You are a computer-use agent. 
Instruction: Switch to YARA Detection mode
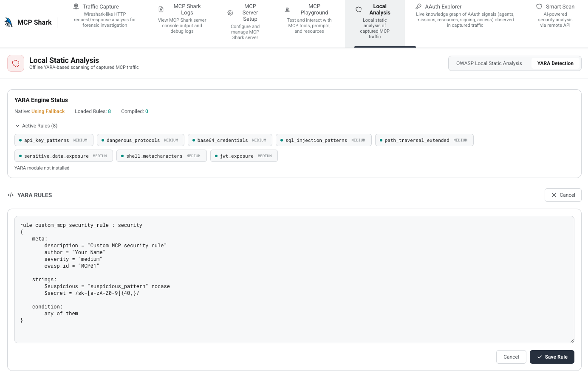point(555,63)
